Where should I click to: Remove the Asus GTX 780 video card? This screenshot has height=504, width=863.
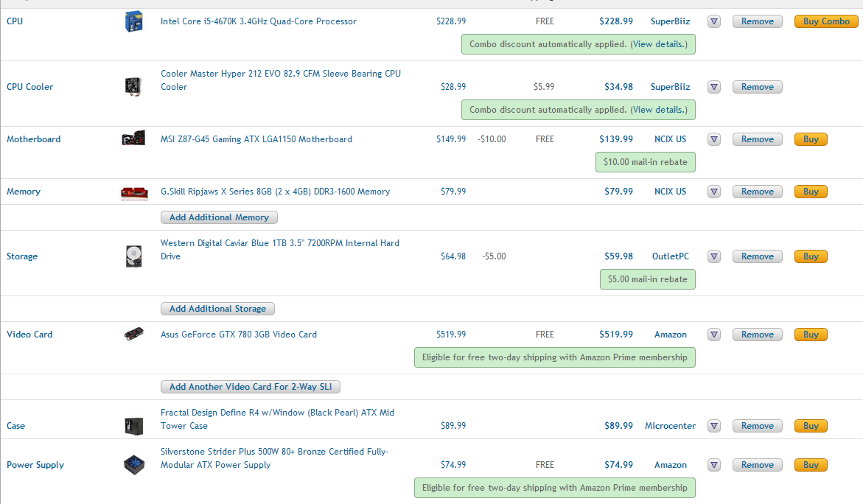[758, 335]
